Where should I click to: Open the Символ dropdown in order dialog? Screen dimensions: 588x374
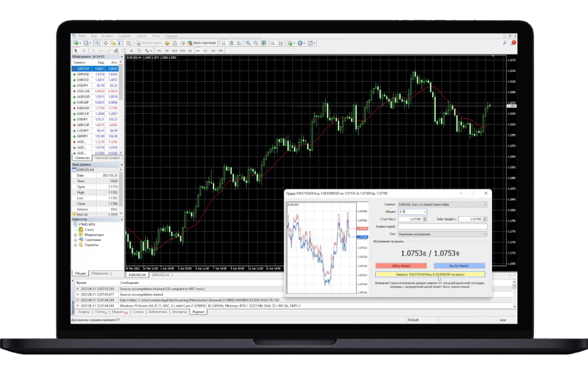[x=443, y=204]
